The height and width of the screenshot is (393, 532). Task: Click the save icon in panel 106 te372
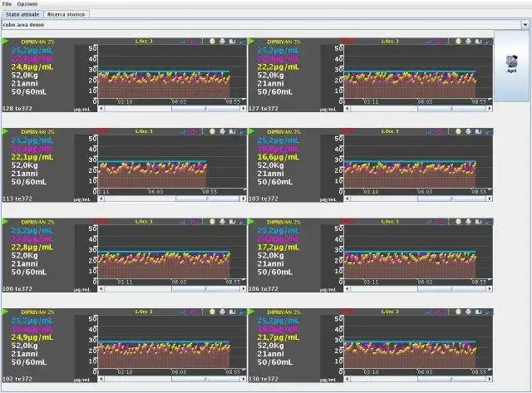[478, 222]
